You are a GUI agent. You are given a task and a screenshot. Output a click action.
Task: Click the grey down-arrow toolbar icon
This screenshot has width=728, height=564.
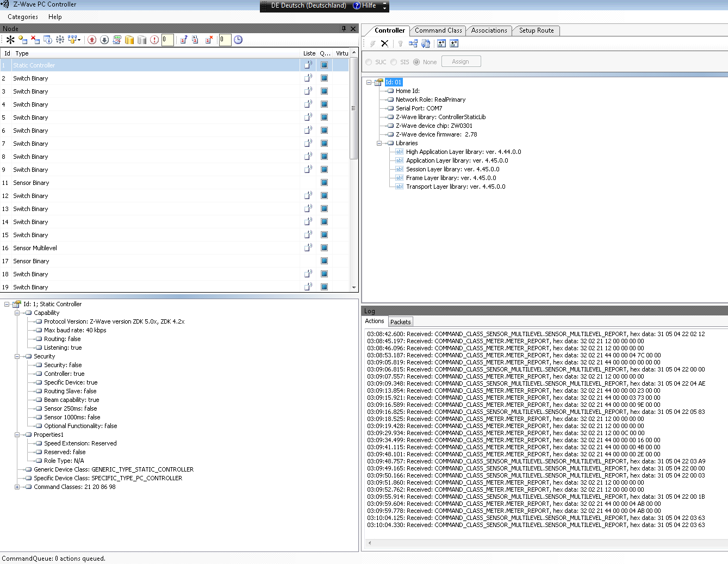click(104, 40)
